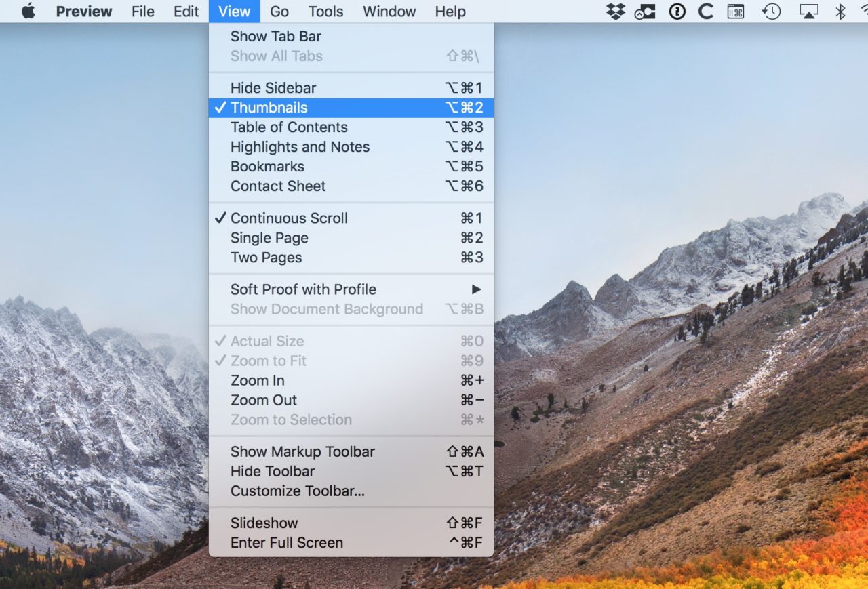
Task: Open the Apple menu
Action: (28, 11)
